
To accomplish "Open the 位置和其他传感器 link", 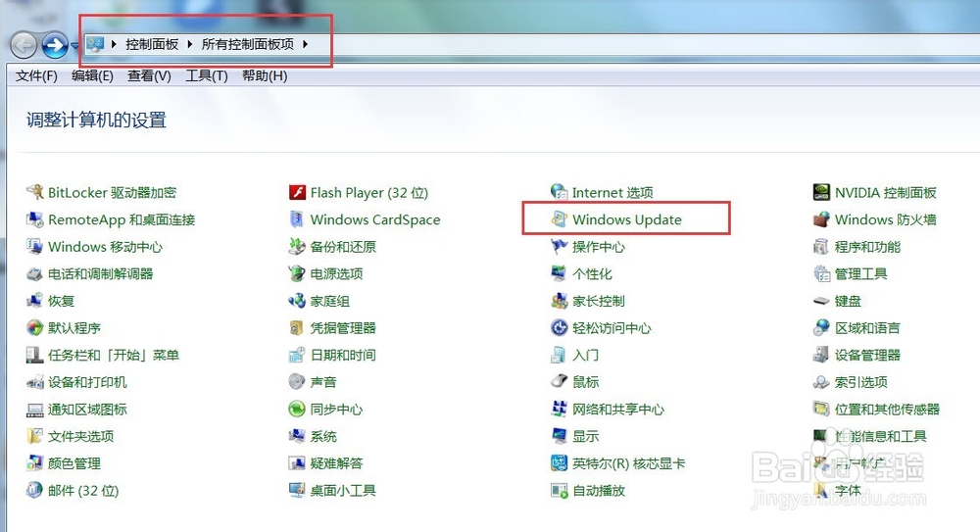I will click(887, 410).
